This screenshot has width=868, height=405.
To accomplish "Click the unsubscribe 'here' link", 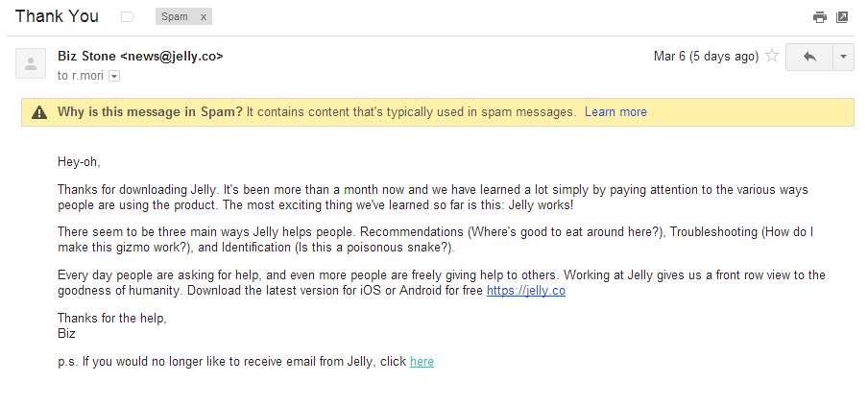I will coord(422,362).
